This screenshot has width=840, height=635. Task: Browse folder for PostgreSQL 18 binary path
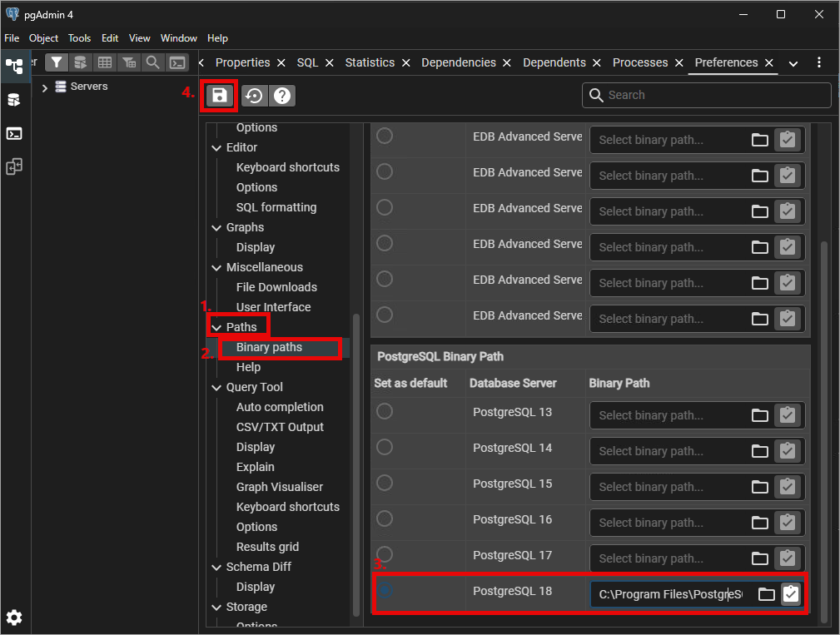(766, 594)
